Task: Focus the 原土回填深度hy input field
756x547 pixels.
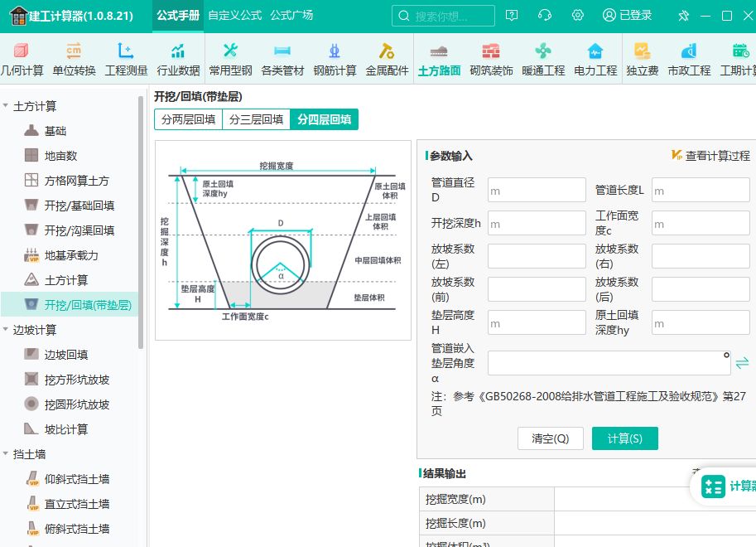Action: point(701,322)
